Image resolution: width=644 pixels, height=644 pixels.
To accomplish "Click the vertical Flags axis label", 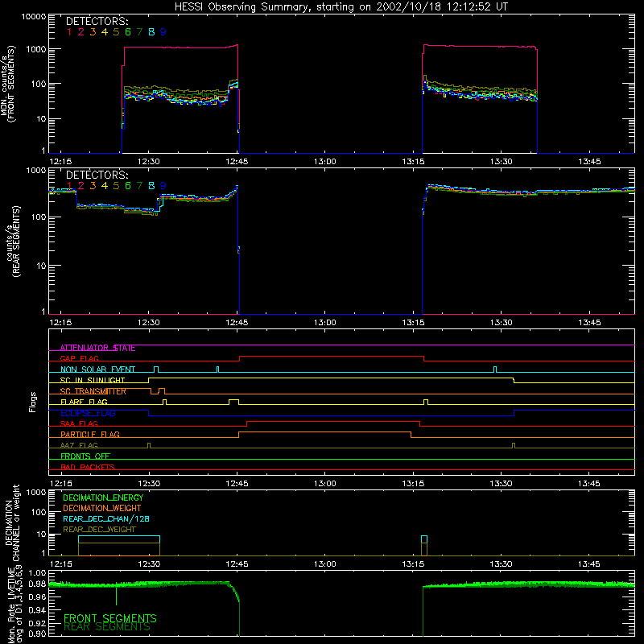I will pyautogui.click(x=33, y=402).
